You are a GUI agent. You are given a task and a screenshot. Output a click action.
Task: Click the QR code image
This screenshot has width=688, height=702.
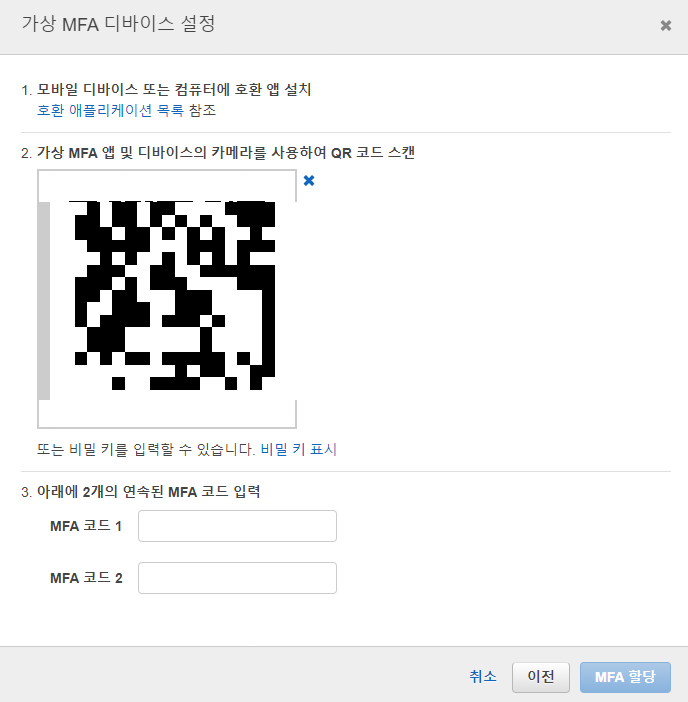(175, 295)
